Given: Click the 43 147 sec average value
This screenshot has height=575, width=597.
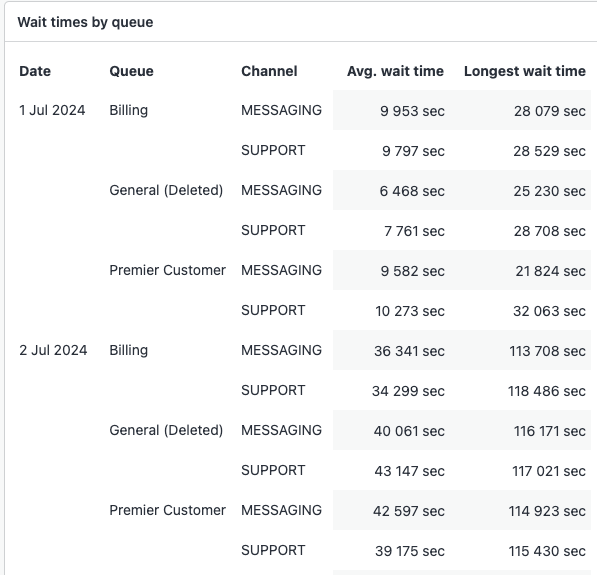Looking at the screenshot, I should click(409, 471).
